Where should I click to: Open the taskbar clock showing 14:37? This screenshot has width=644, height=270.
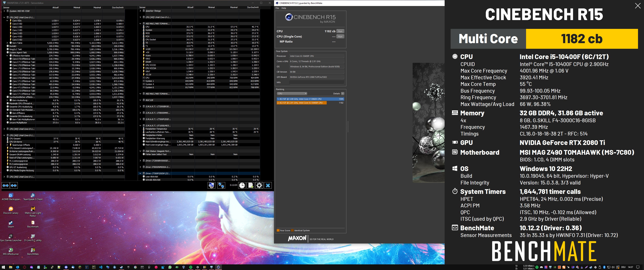point(631,267)
